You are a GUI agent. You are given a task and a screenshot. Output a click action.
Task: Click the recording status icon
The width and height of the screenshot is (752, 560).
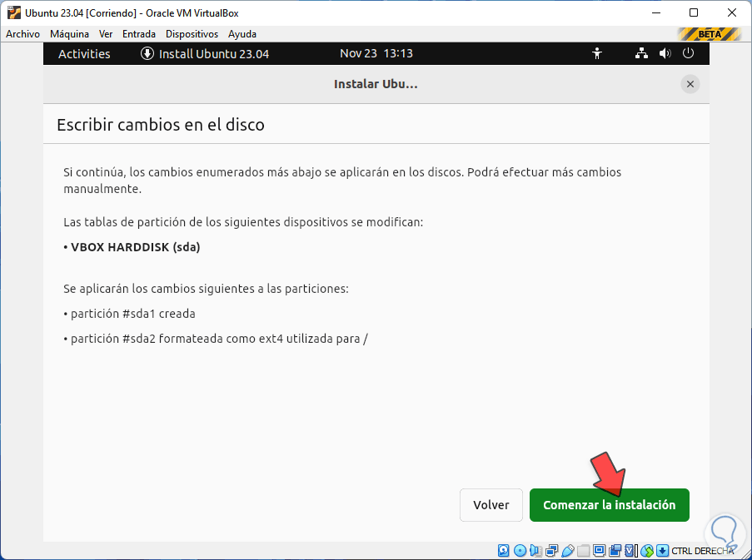tap(615, 550)
